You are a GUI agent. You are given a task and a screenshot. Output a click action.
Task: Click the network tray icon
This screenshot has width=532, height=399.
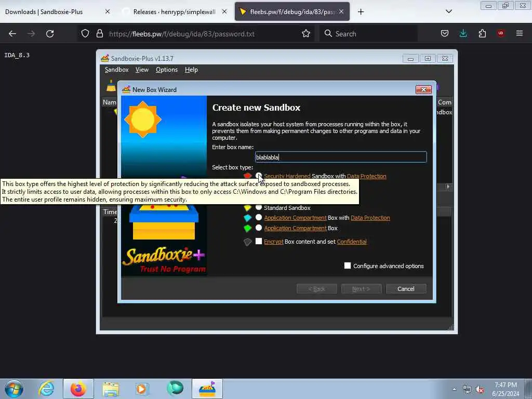click(467, 390)
